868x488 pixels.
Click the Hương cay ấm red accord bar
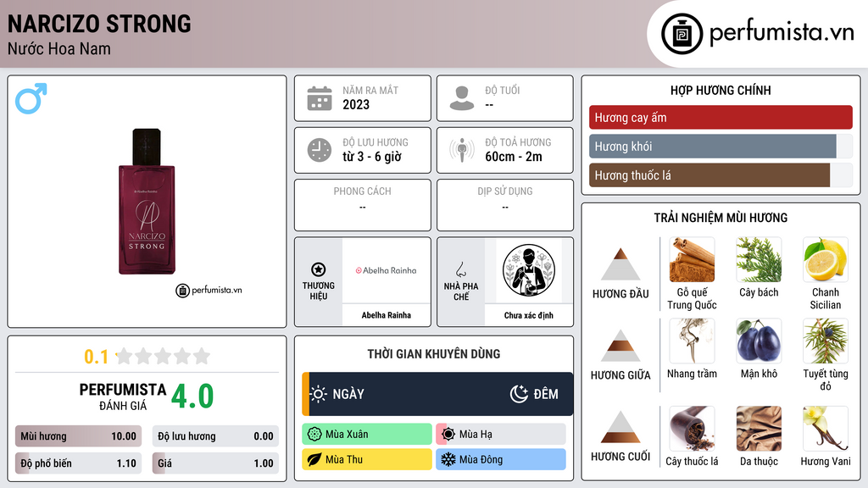[721, 117]
